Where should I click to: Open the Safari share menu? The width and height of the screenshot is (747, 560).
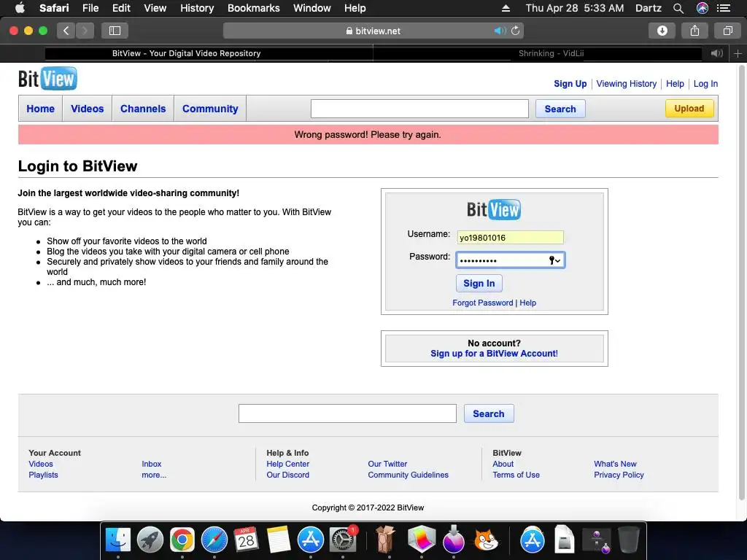click(x=694, y=31)
